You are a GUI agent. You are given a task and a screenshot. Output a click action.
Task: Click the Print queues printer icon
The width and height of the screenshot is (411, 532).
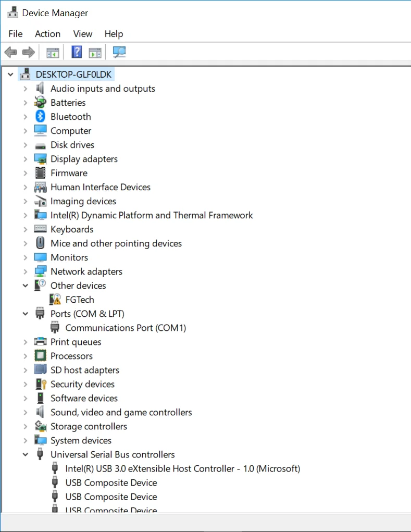pyautogui.click(x=40, y=341)
